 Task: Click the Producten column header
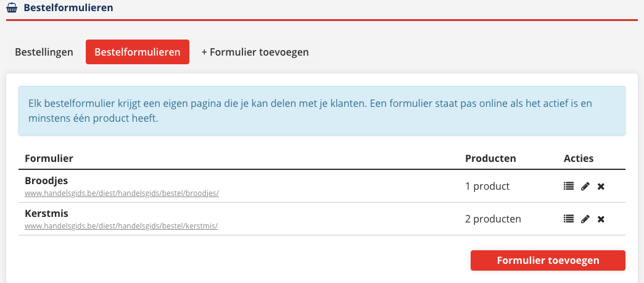click(x=490, y=158)
